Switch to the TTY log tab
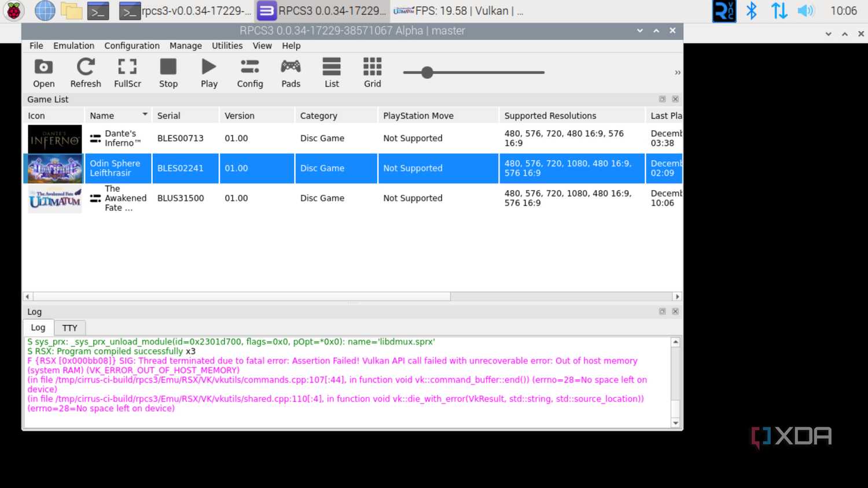This screenshot has width=868, height=488. [69, 328]
